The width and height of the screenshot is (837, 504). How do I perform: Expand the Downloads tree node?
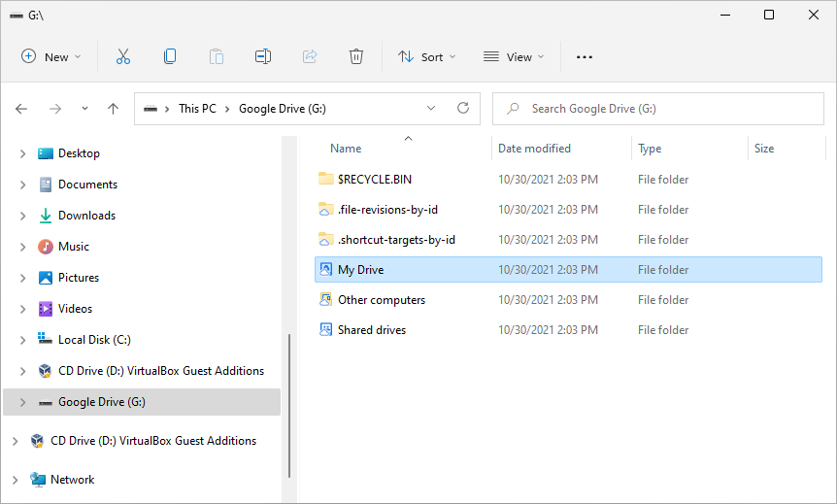point(23,216)
